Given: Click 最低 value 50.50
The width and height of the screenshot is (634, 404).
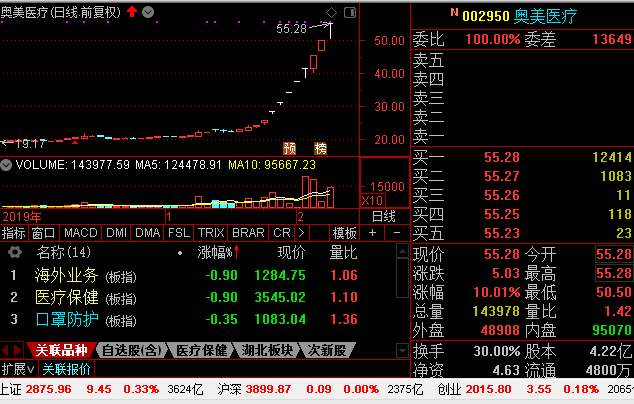Looking at the screenshot, I should [613, 292].
